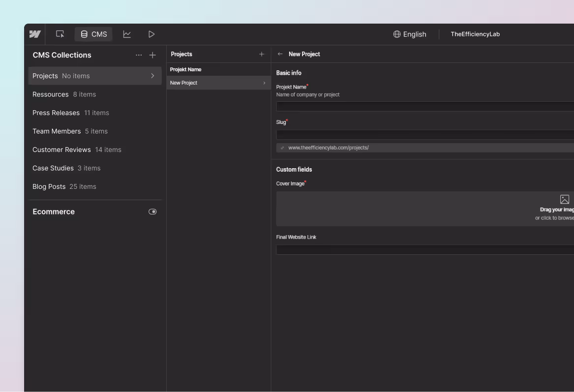Click the plus icon to add a collection
This screenshot has width=574, height=392.
[x=152, y=55]
